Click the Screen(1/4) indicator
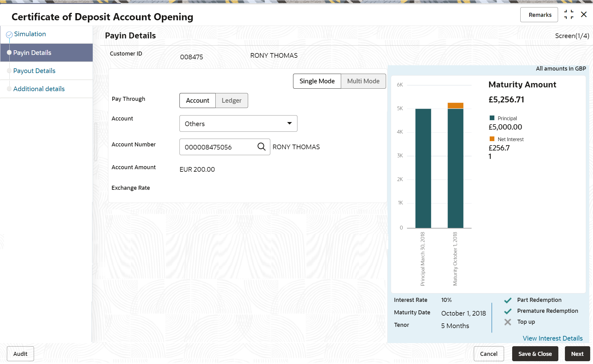The image size is (593, 364). [572, 36]
